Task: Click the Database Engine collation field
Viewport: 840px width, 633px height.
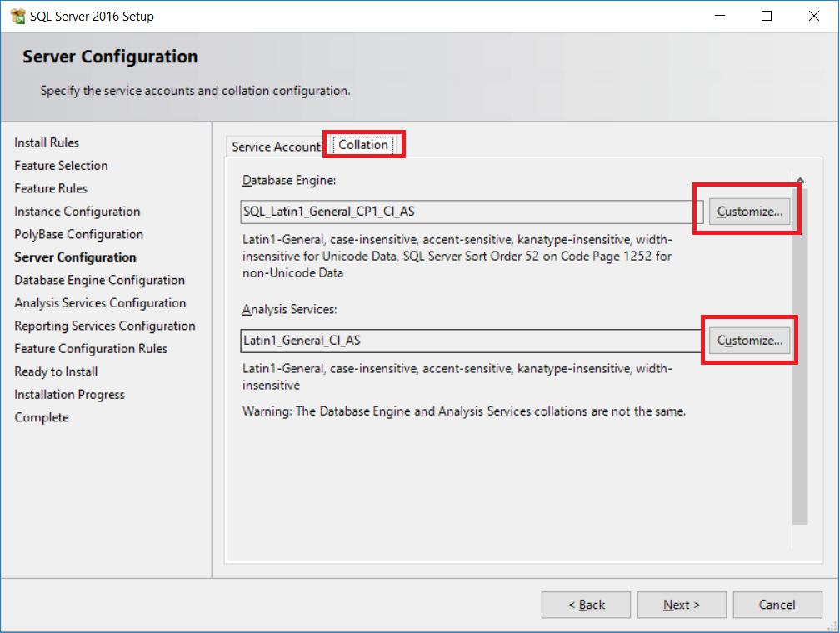Action: 472,212
